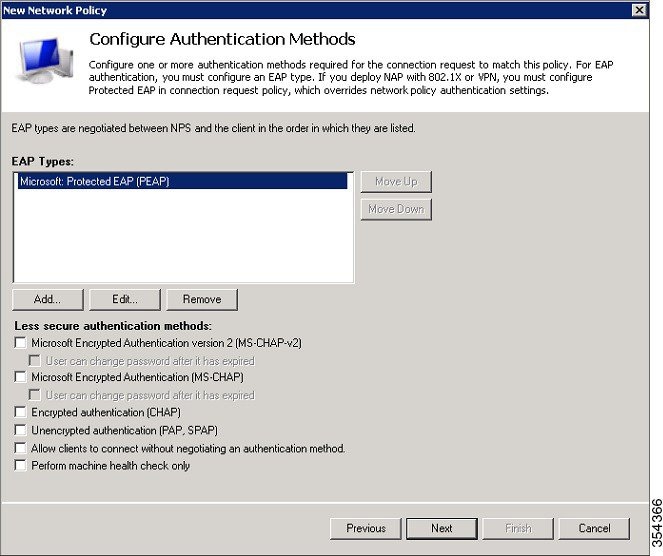Allow clients to connect without negotiating authentication
The image size is (663, 556).
coord(20,448)
